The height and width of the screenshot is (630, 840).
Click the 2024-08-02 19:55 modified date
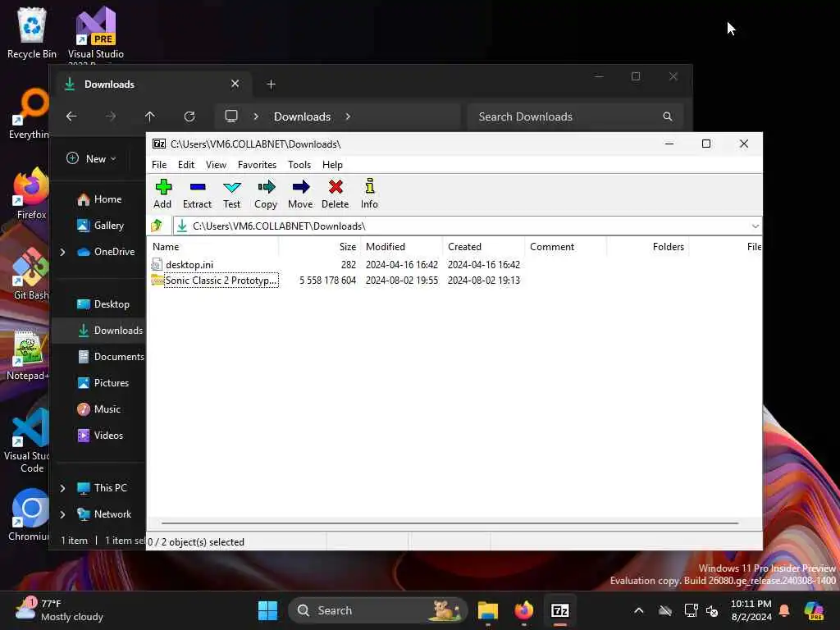point(402,281)
